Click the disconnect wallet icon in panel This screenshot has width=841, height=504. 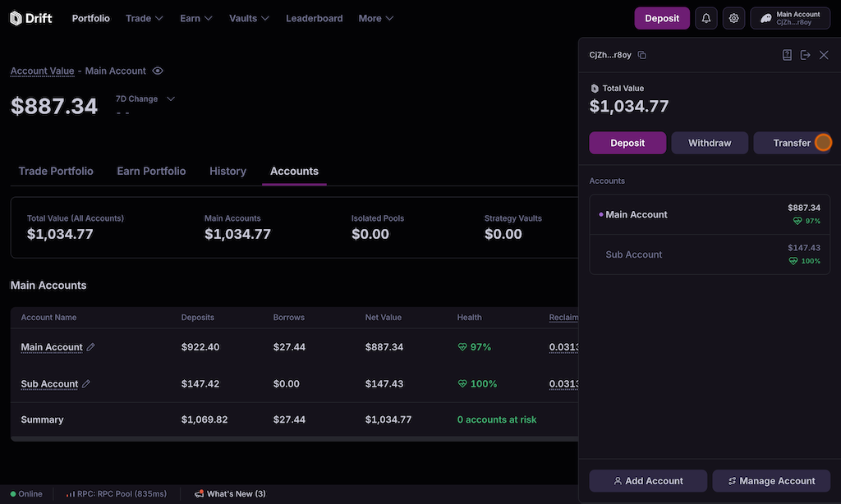pyautogui.click(x=805, y=55)
